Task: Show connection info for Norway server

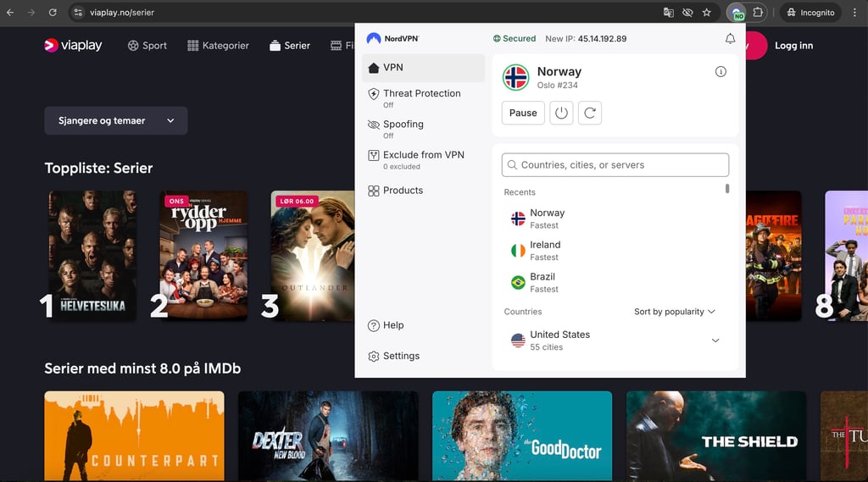Action: click(x=721, y=71)
